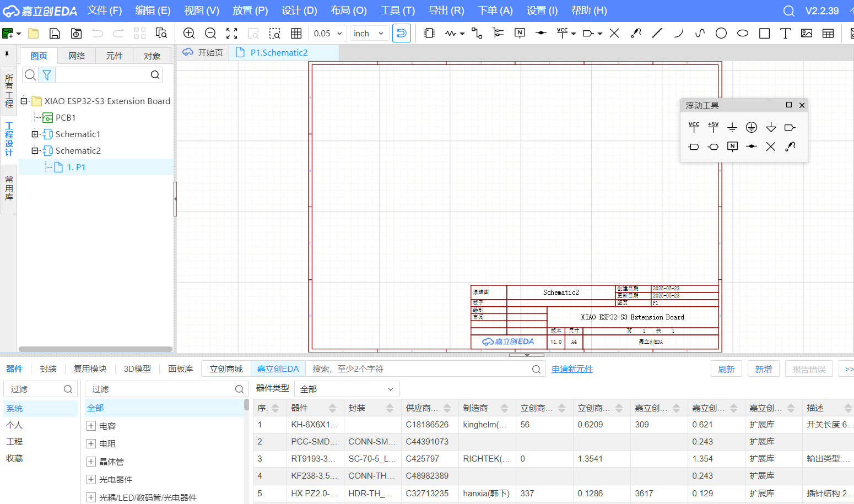Select the Bezier curve drawing tool

pos(700,33)
